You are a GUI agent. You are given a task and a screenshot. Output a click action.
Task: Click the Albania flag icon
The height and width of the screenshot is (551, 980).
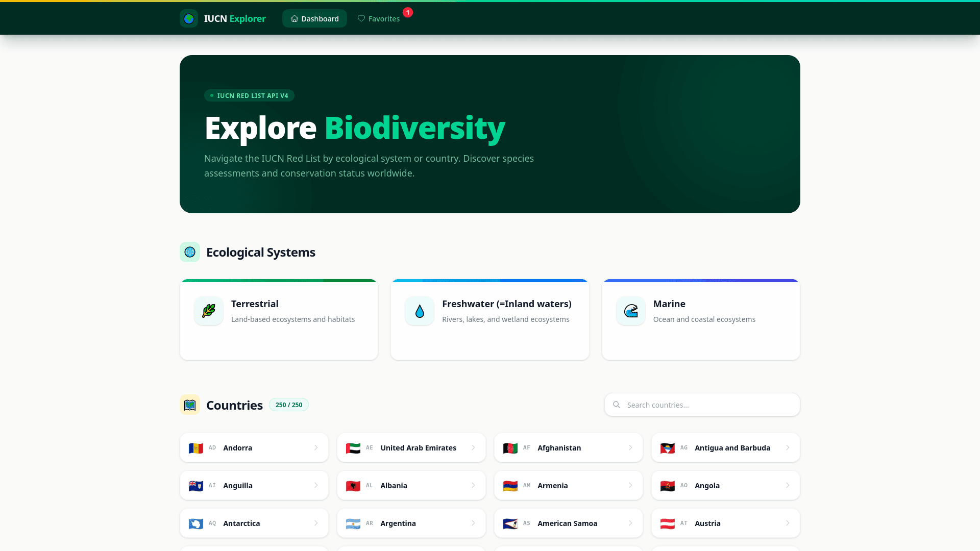[353, 486]
